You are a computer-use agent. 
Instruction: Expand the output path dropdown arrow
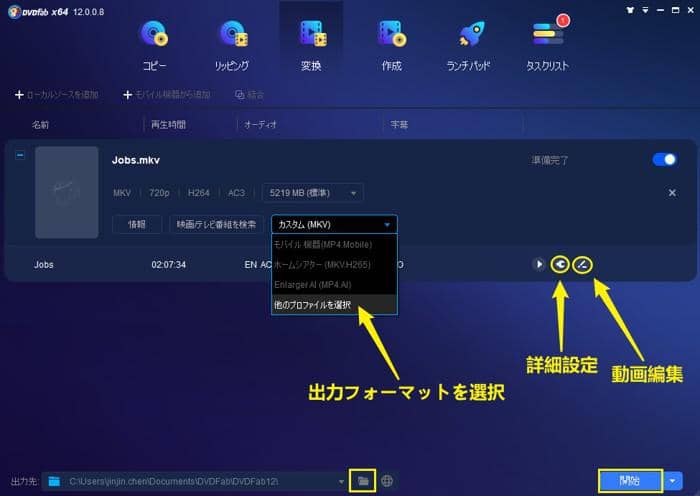342,481
